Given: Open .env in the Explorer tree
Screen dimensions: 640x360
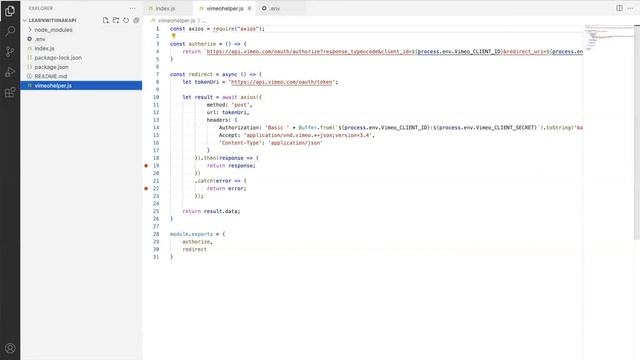Looking at the screenshot, I should (x=82, y=39).
